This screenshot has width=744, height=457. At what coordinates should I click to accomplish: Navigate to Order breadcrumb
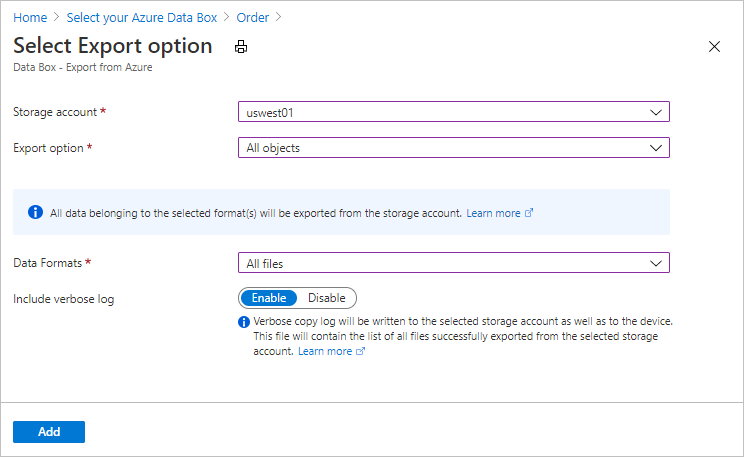click(x=253, y=17)
